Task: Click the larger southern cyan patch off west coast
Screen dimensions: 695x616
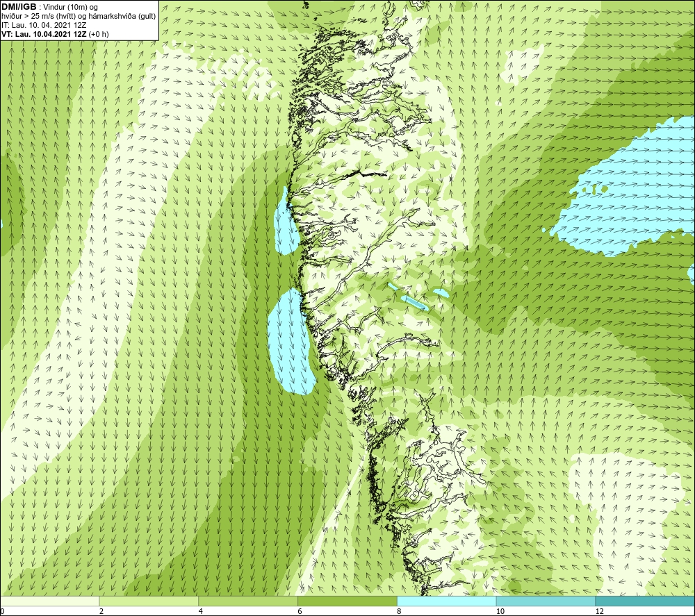Action: (291, 341)
